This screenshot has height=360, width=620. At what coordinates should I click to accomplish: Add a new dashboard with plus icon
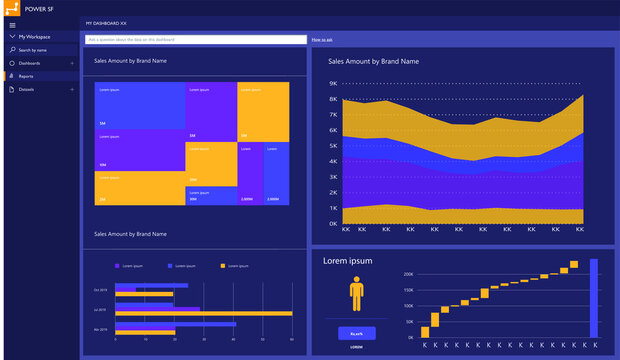72,63
